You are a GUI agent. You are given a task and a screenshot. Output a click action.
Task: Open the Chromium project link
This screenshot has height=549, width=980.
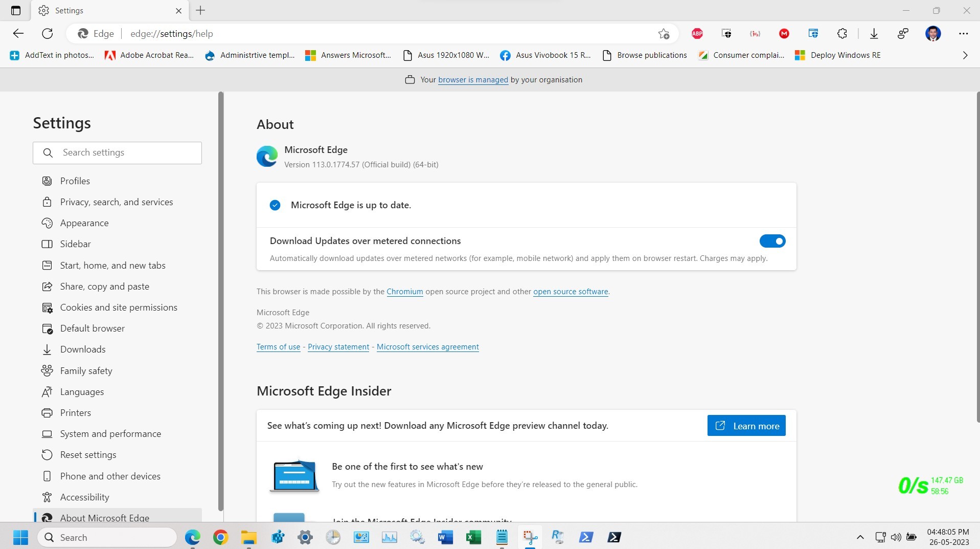pyautogui.click(x=405, y=292)
